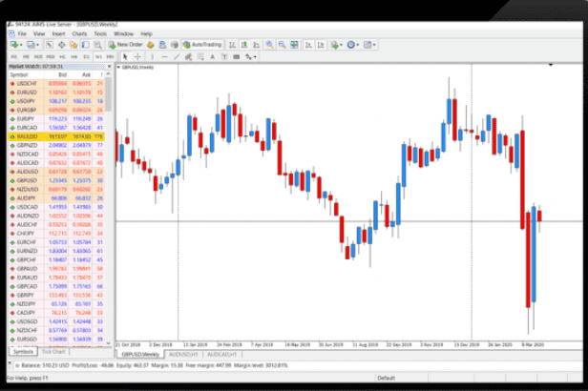Select the Fibonacci retracement tool

point(200,56)
